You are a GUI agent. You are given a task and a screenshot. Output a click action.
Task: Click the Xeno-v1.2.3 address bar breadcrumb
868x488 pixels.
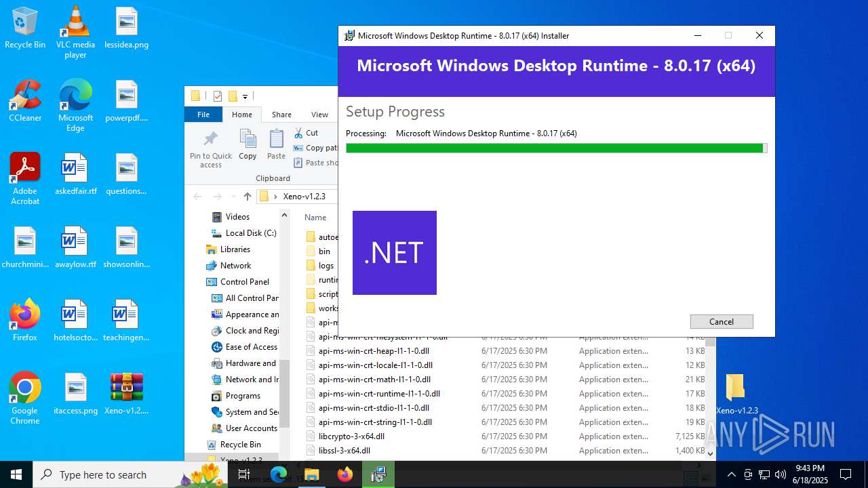pos(304,197)
